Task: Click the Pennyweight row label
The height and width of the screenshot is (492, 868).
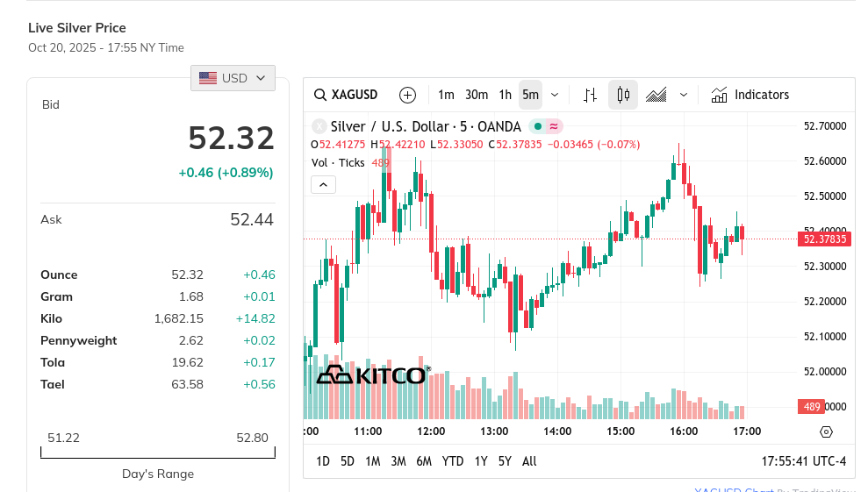Action: [79, 340]
